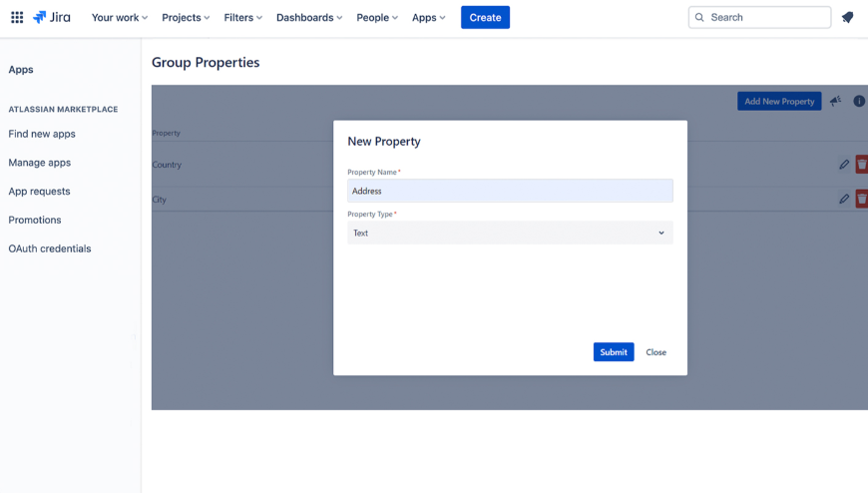This screenshot has width=868, height=493.
Task: Expand the Your work menu
Action: 120,18
